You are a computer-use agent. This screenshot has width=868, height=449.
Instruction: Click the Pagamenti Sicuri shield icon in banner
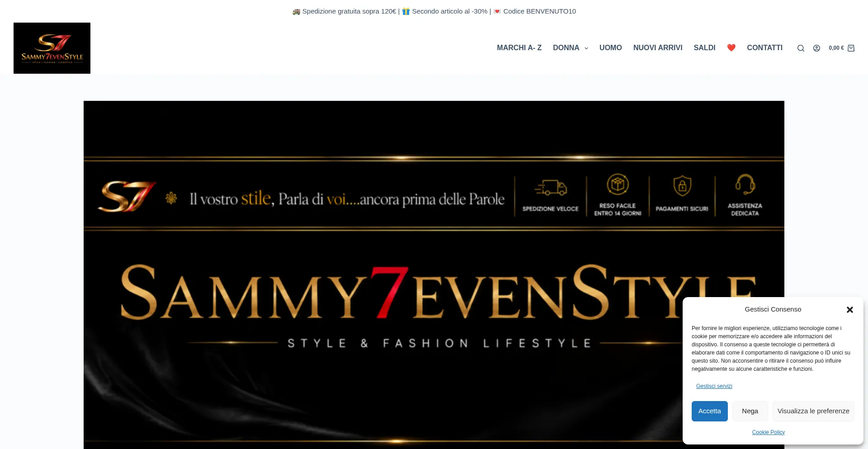(682, 185)
